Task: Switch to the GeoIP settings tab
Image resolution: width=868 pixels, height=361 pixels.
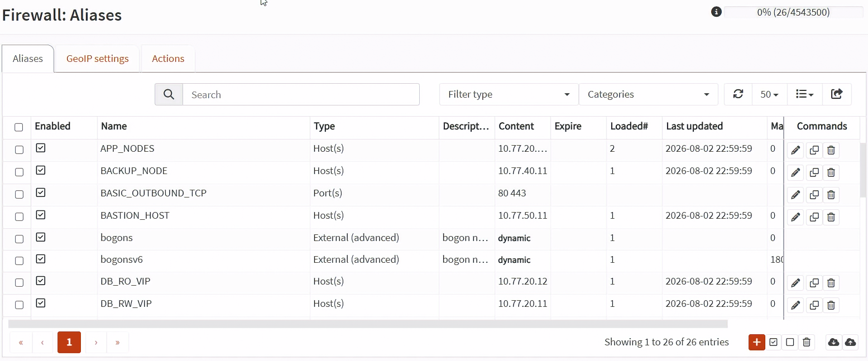Action: tap(98, 59)
